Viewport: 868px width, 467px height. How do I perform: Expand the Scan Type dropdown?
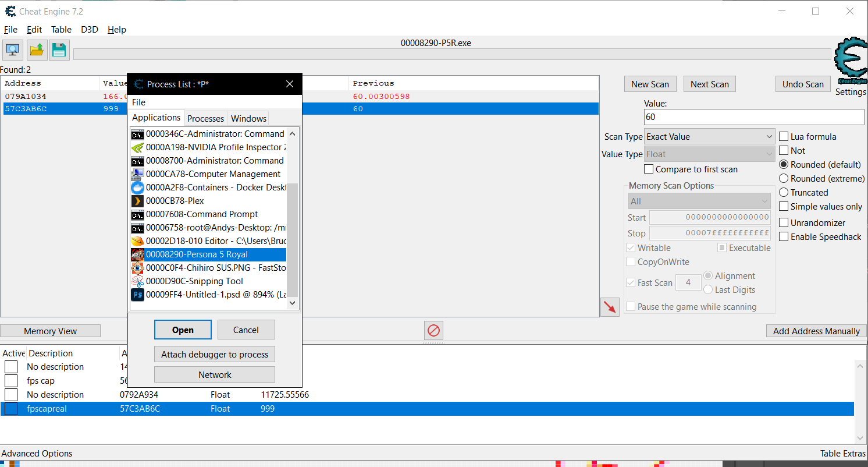click(x=709, y=137)
